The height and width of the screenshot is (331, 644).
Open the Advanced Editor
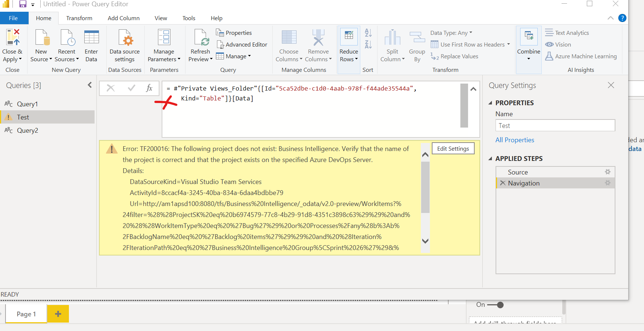click(x=242, y=45)
